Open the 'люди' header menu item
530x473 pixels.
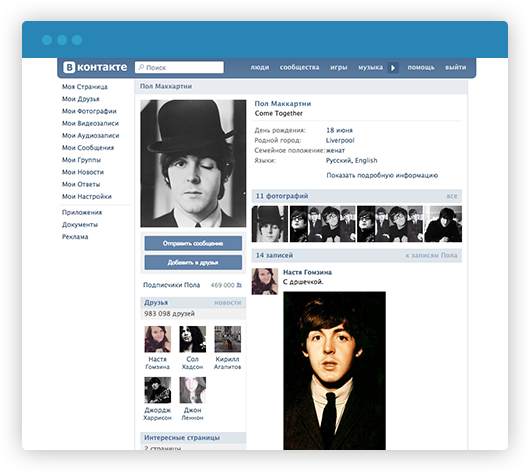[x=260, y=67]
